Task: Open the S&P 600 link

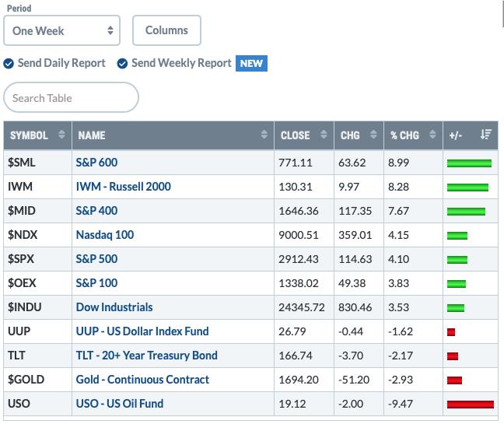Action: point(96,163)
